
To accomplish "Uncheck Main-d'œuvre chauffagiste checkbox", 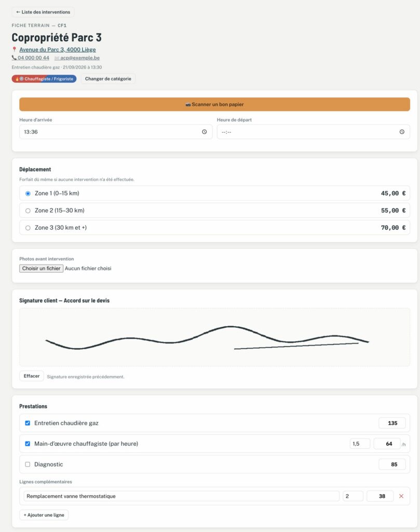I will coord(28,444).
